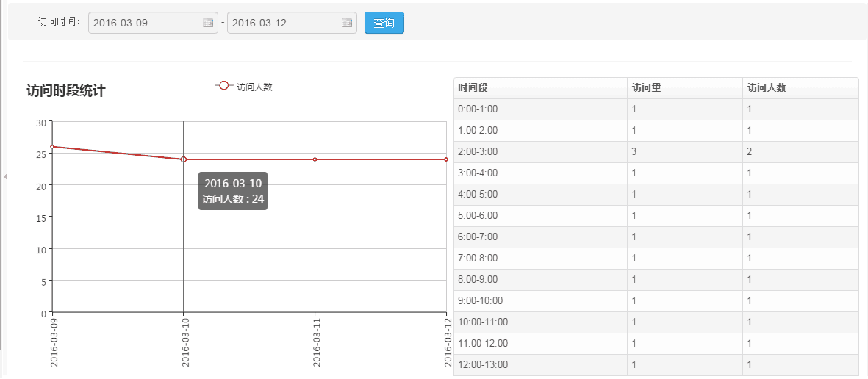Select the 1:00-2:00 time row
Image resolution: width=868 pixels, height=379 pixels.
point(656,131)
